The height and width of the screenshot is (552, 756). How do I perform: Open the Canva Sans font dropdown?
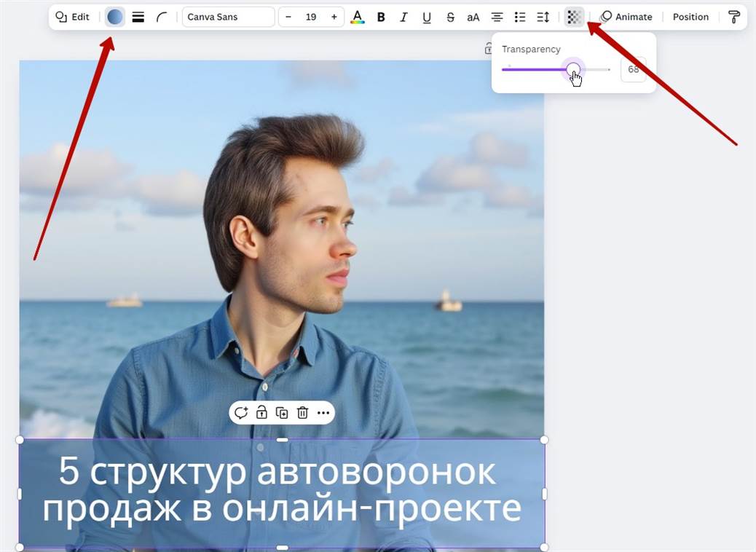[x=228, y=17]
